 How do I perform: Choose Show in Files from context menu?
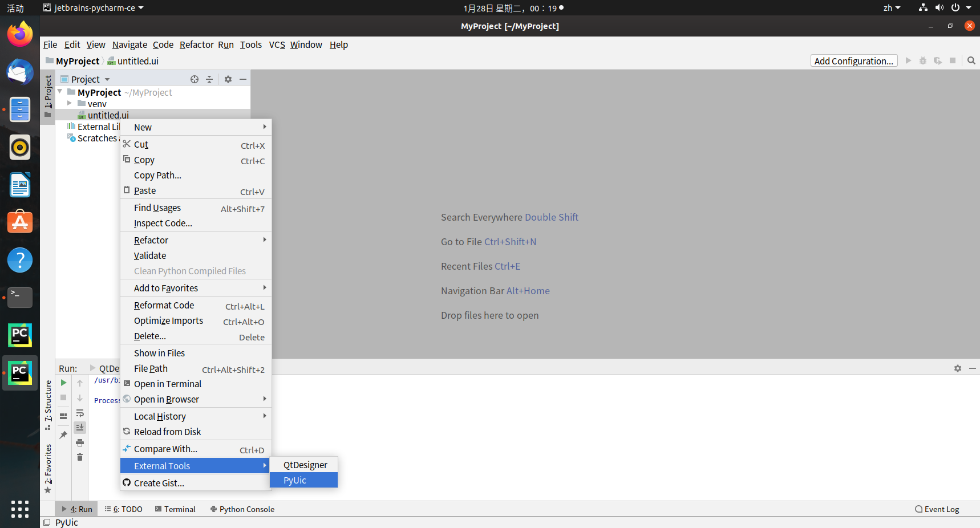[196, 353]
